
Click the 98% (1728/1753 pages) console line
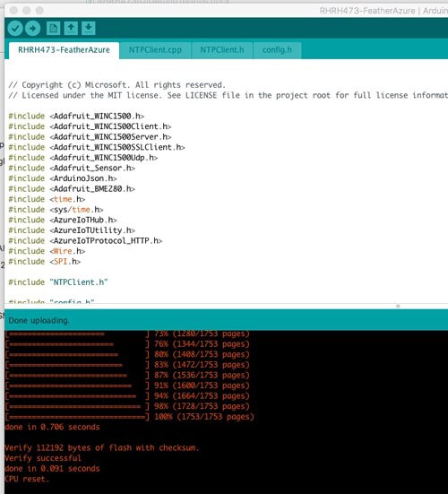(x=127, y=406)
